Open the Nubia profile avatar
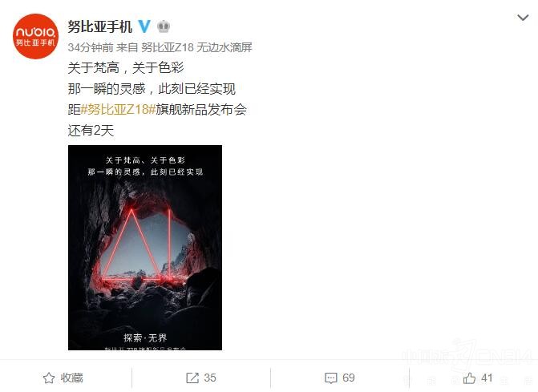 tap(35, 36)
